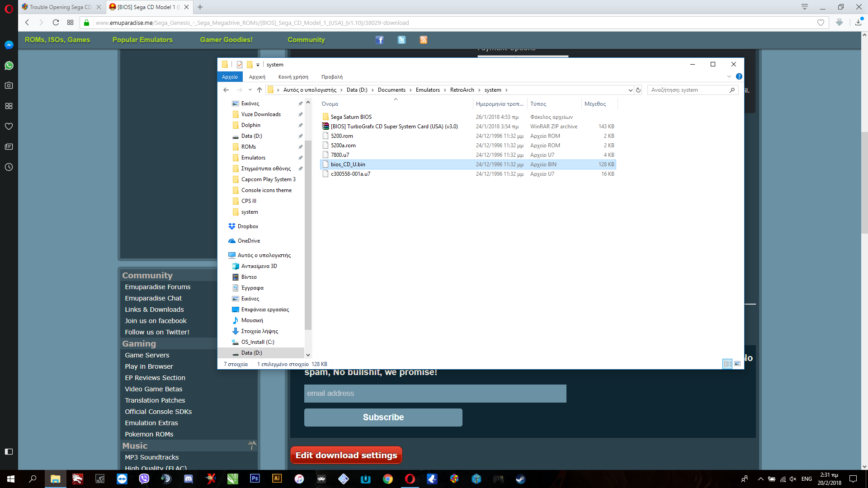The width and height of the screenshot is (868, 488).
Task: Open Chrome from the taskbar
Action: click(x=388, y=479)
